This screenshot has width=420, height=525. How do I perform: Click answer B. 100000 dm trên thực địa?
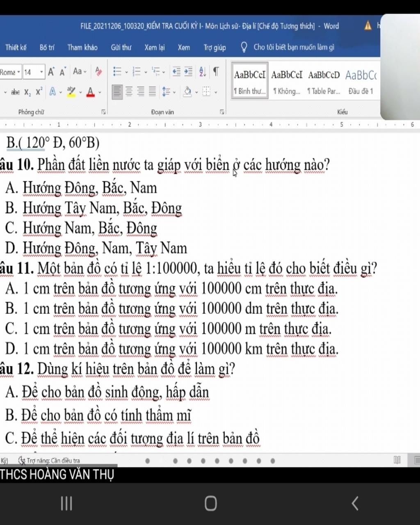tap(172, 308)
